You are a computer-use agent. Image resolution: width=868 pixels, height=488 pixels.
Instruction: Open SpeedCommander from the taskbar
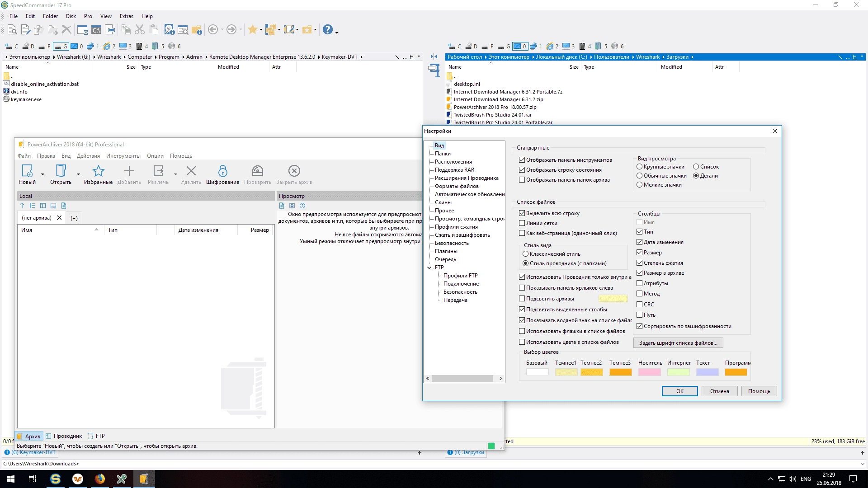56,479
